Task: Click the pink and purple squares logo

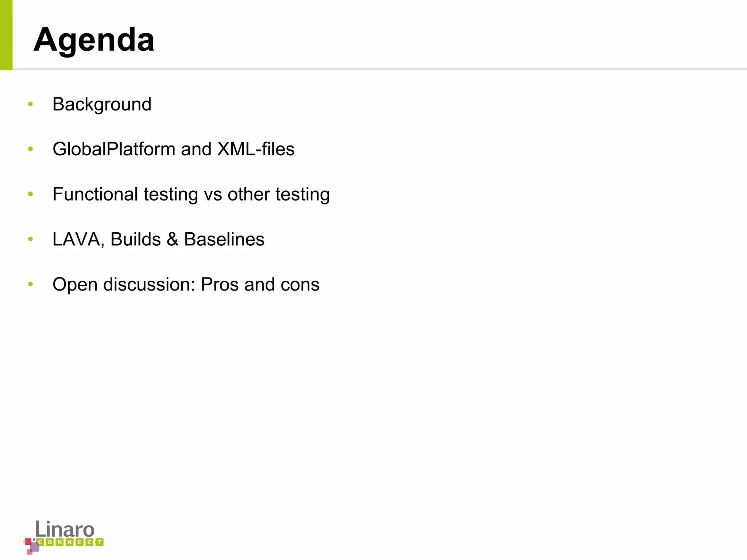Action: [x=31, y=546]
